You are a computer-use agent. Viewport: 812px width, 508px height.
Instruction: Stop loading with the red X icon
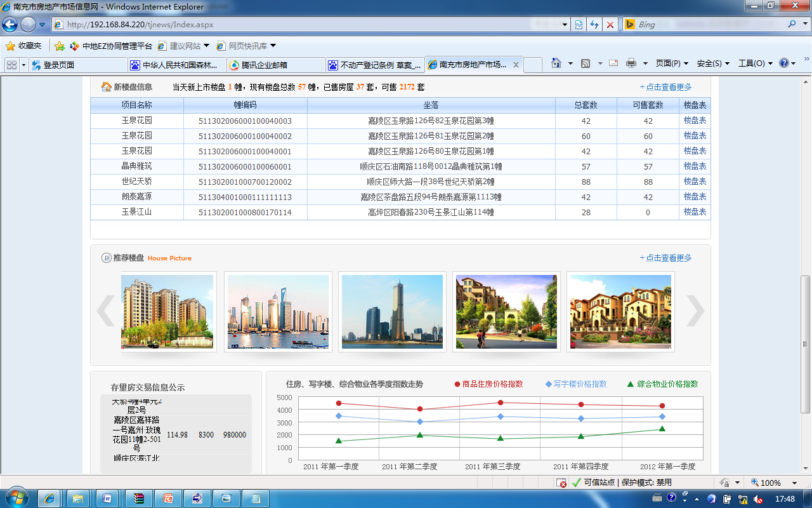pyautogui.click(x=610, y=25)
